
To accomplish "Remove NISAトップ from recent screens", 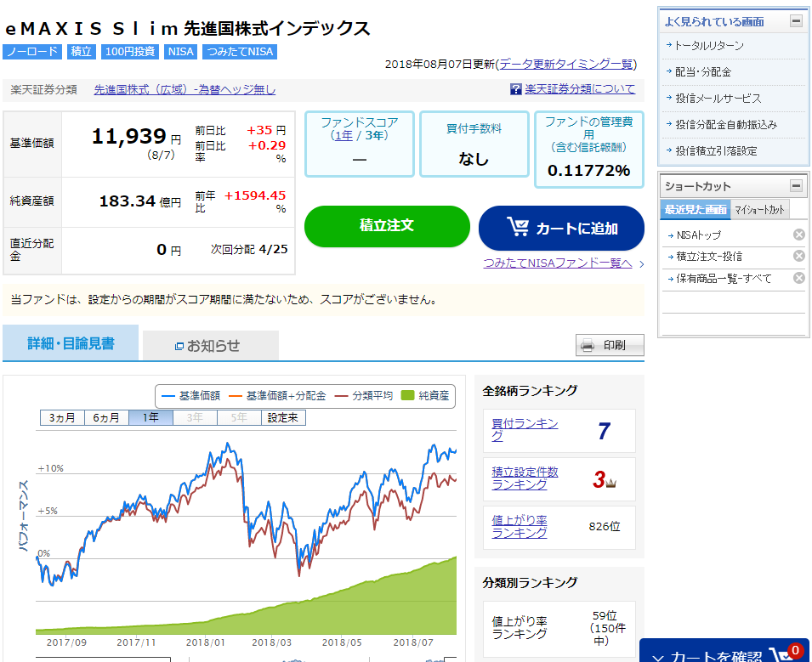I will [799, 235].
